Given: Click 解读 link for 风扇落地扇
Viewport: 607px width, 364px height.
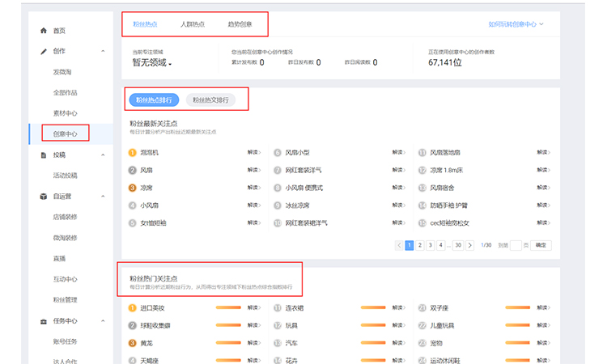Looking at the screenshot, I should (544, 152).
